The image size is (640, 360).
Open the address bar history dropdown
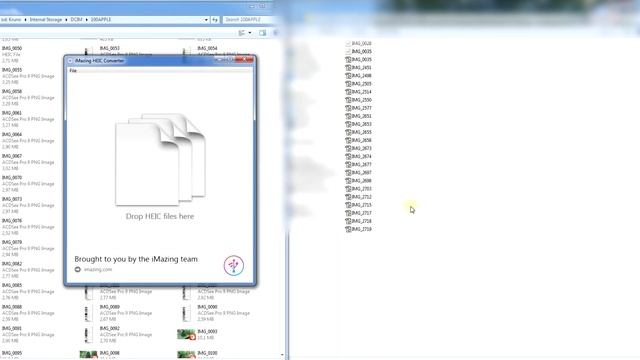tap(206, 20)
